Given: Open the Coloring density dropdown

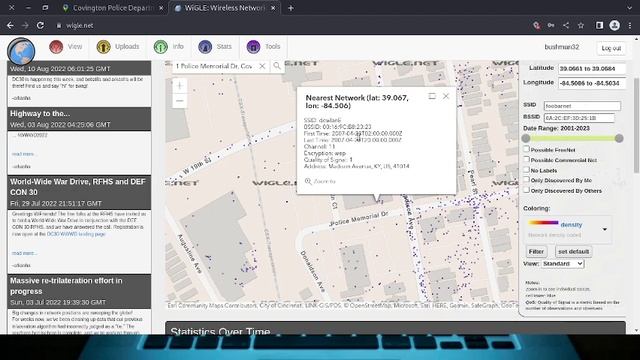Looking at the screenshot, I should click(x=568, y=229).
